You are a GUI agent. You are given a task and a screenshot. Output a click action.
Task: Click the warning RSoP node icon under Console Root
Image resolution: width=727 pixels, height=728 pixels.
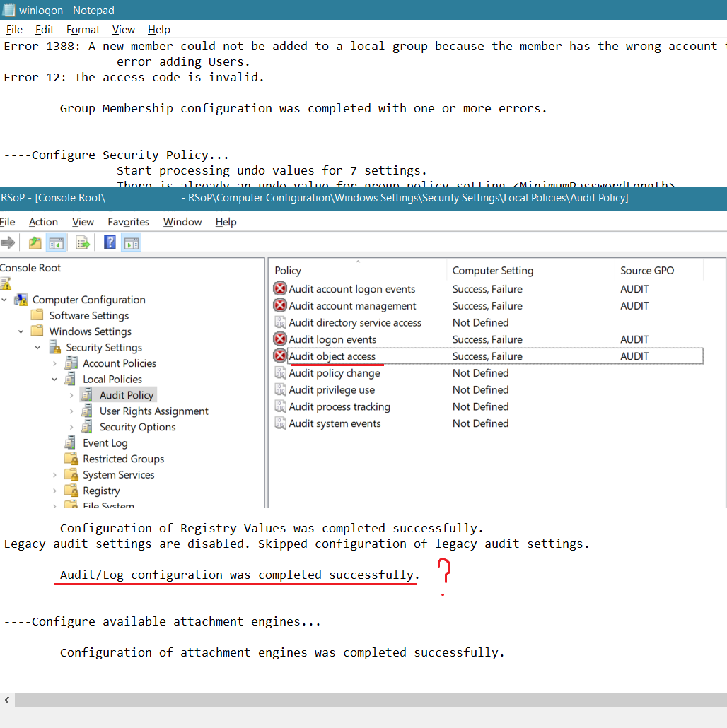point(6,283)
